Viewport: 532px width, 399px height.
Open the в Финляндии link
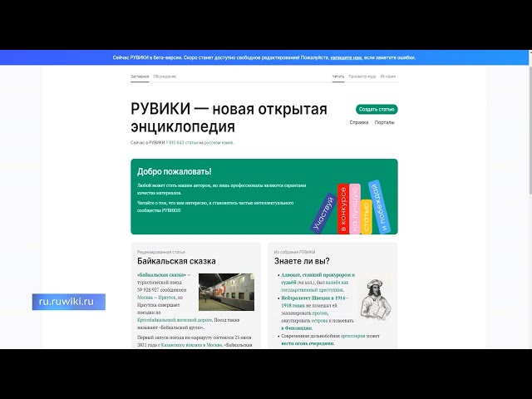(x=297, y=328)
